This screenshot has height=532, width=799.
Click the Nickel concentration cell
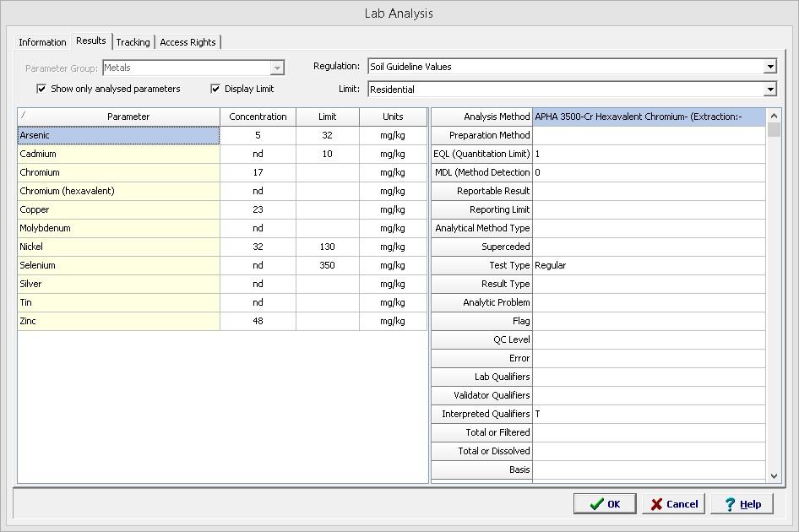(258, 247)
